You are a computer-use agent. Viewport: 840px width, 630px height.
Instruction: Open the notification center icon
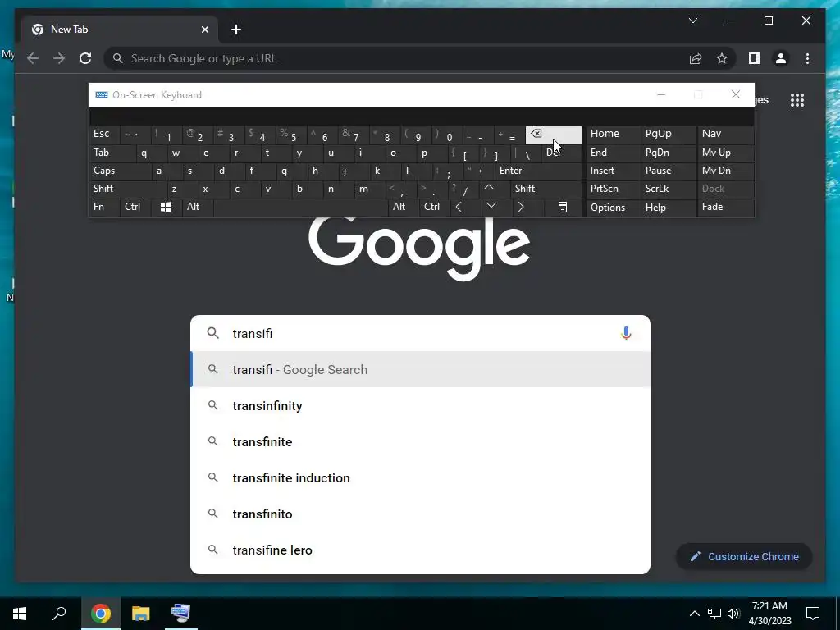[813, 614]
